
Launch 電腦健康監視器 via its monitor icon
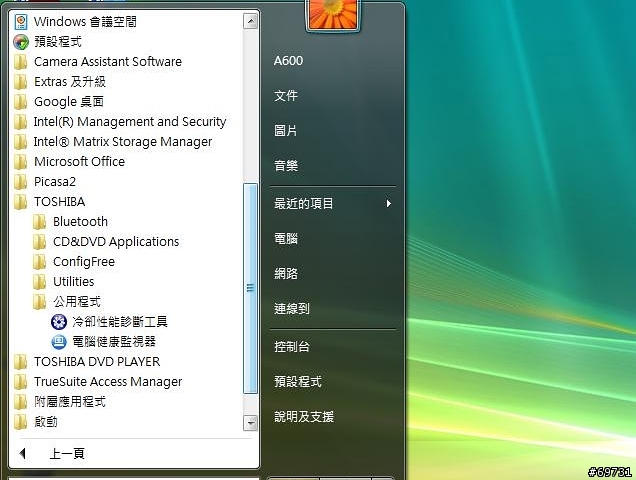pos(59,342)
